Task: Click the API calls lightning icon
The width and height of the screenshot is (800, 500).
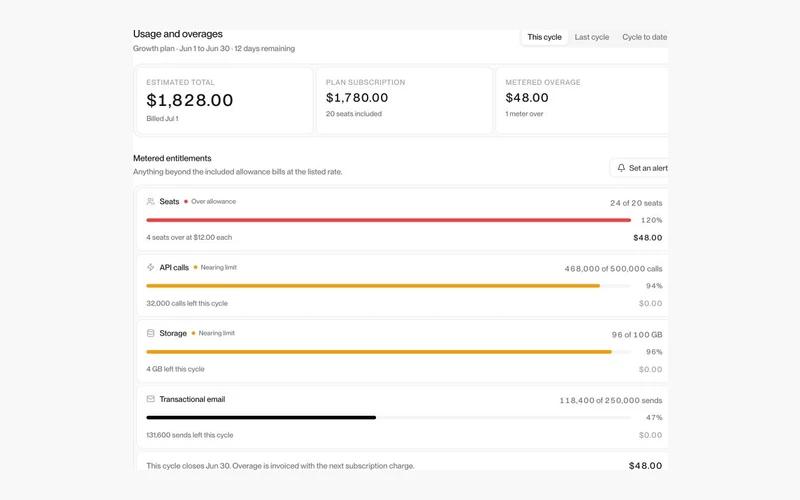Action: [x=151, y=267]
